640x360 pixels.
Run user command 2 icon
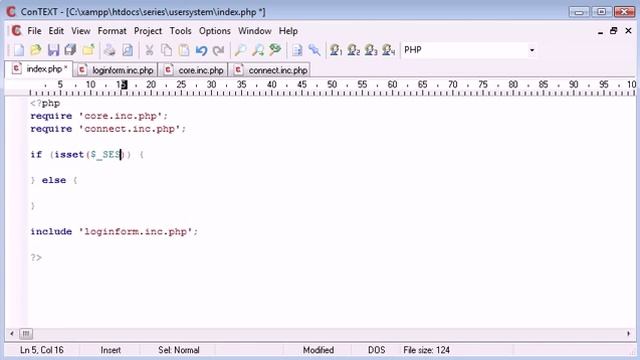point(353,50)
